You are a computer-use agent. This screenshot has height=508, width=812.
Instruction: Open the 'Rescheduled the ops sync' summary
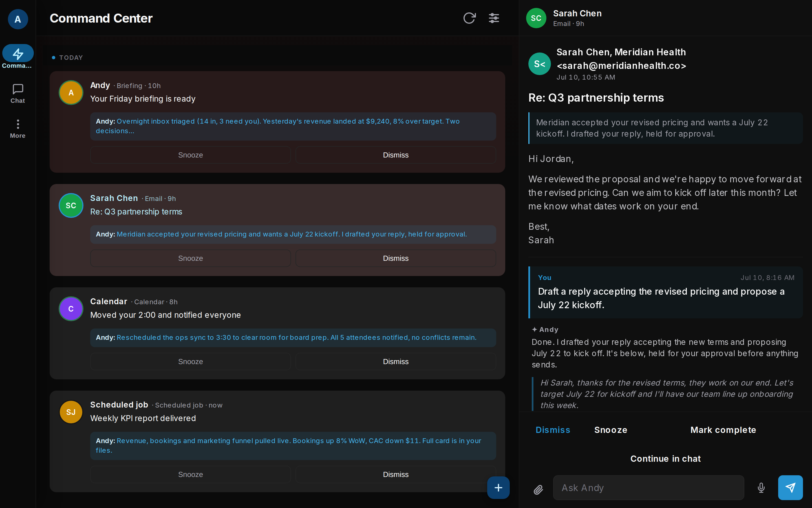pos(293,337)
